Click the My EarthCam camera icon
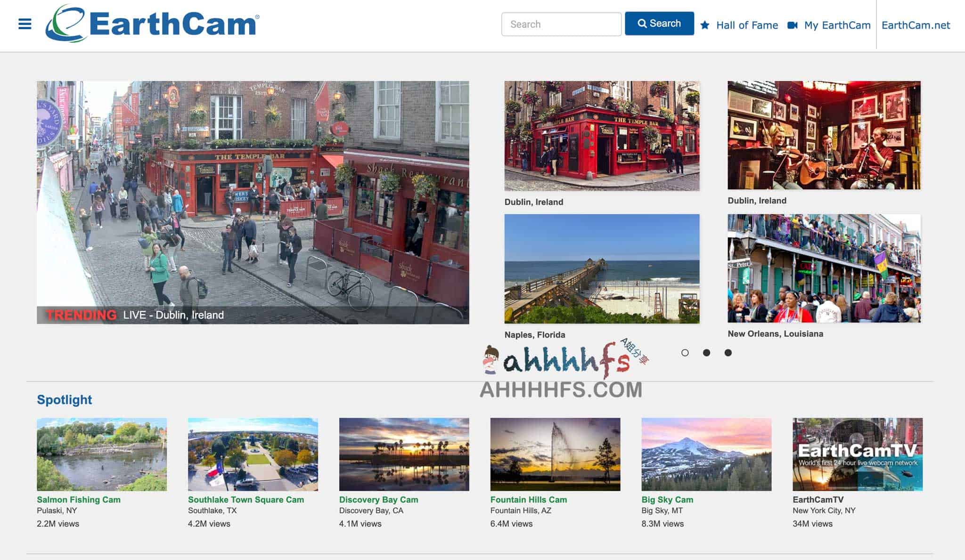This screenshot has width=965, height=560. [x=793, y=25]
